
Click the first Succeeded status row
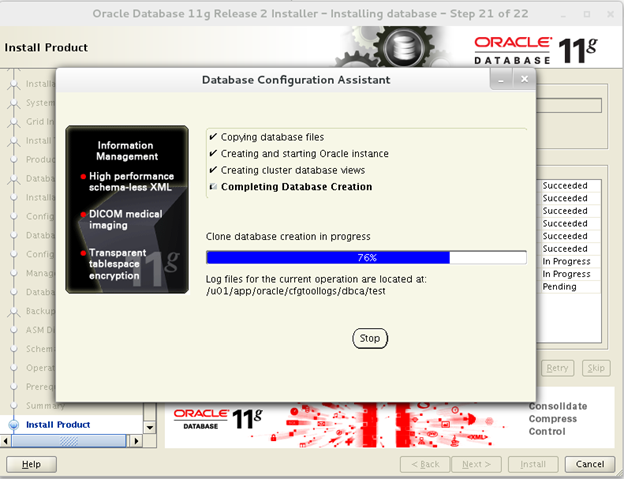click(570, 186)
